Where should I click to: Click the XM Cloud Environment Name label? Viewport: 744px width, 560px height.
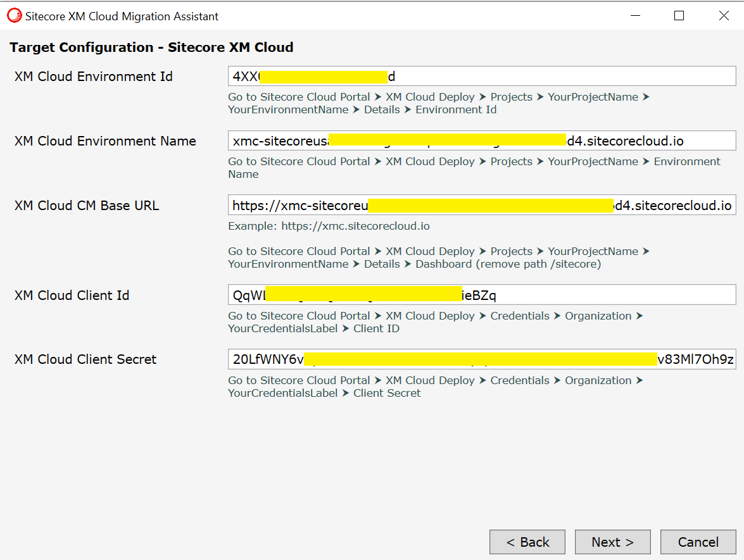click(105, 141)
